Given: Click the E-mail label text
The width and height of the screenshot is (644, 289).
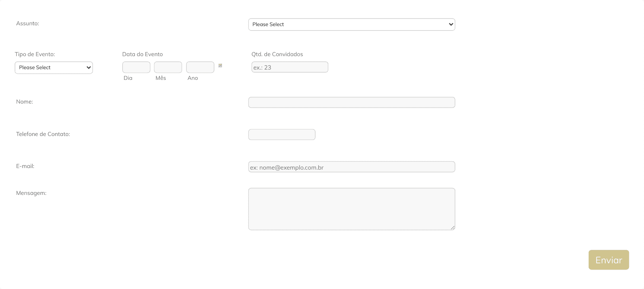Looking at the screenshot, I should 25,166.
